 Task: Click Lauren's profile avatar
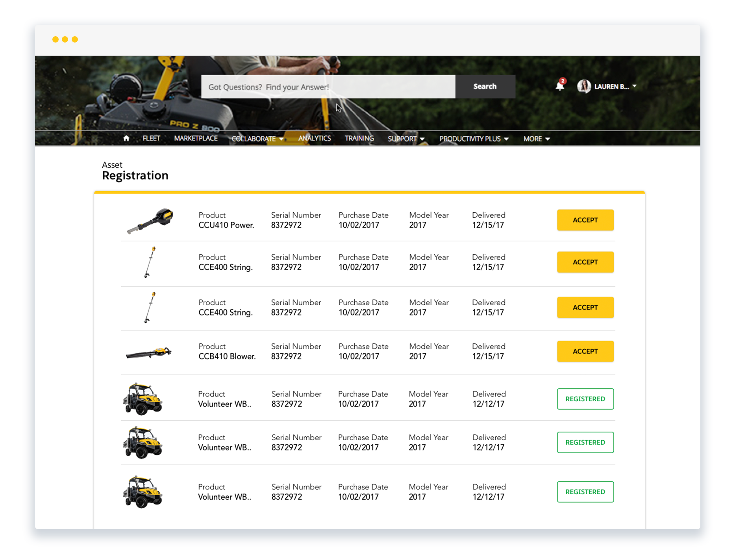pyautogui.click(x=584, y=86)
